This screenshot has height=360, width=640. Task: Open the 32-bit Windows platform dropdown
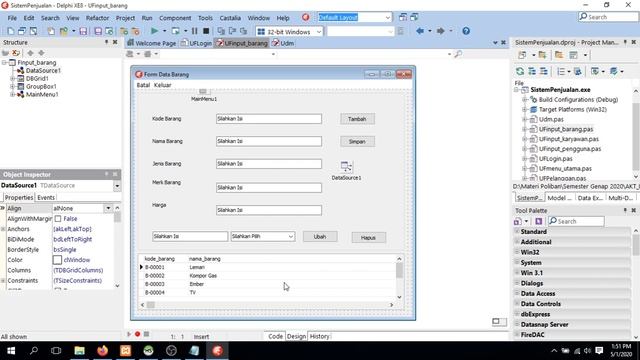319,31
